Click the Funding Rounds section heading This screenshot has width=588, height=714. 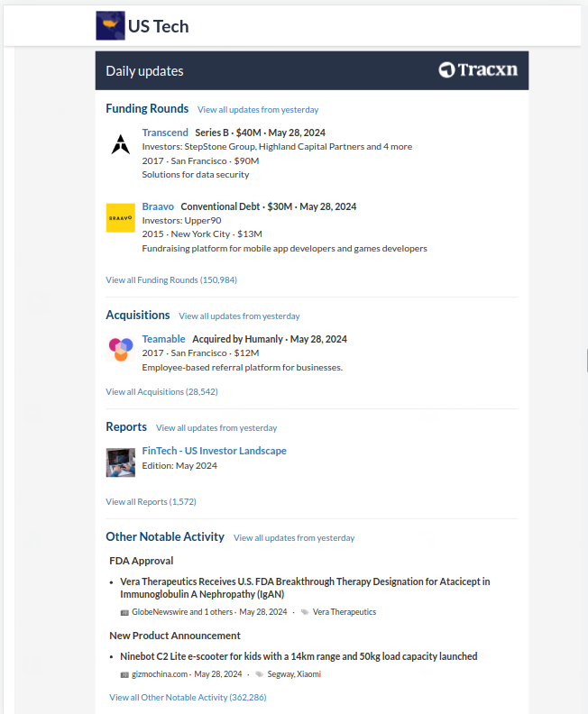[x=147, y=108]
